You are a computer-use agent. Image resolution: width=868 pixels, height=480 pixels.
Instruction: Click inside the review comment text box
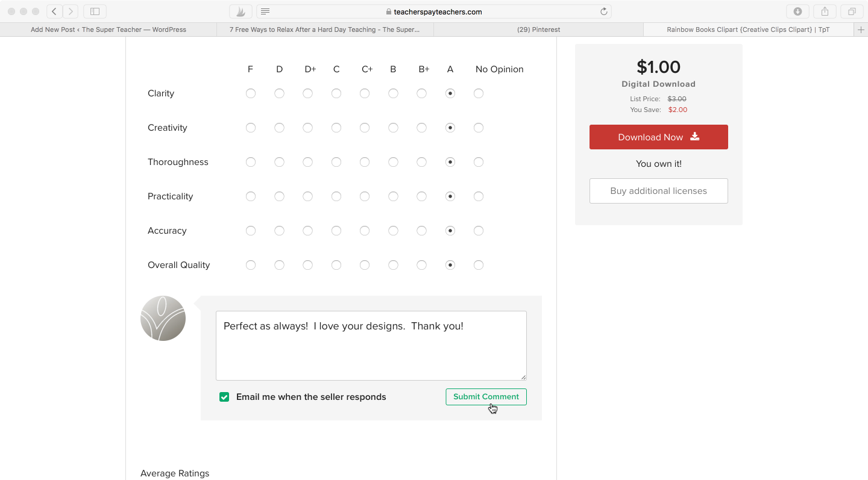point(371,345)
